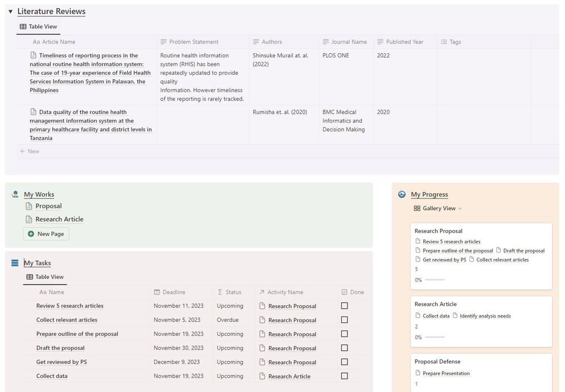Tick the Done box for "Collect data"
Screen dimensions: 565x392
343,376
